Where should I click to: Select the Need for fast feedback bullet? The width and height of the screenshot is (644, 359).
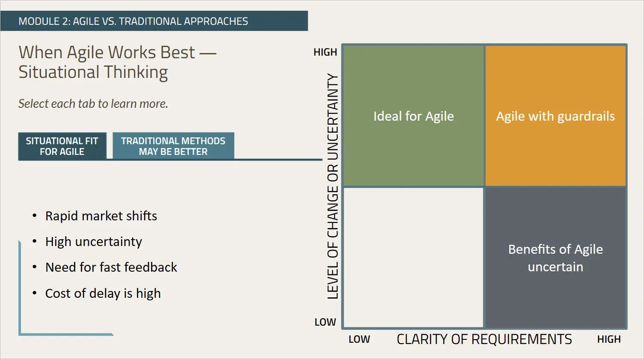pos(111,267)
